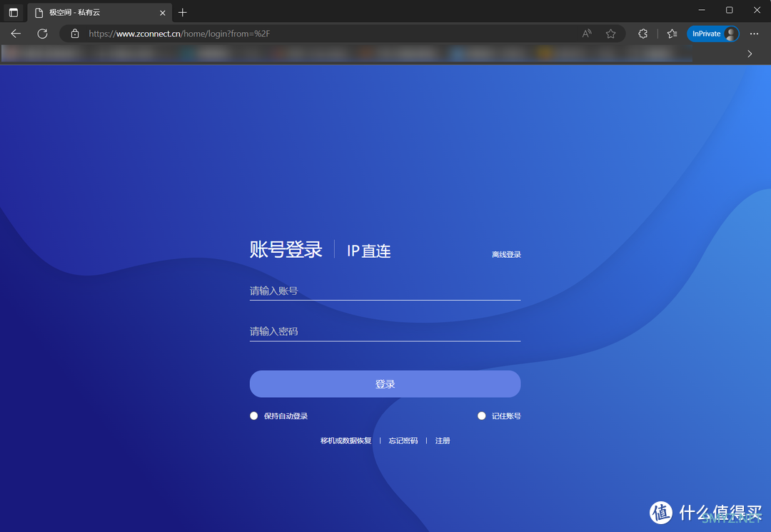The width and height of the screenshot is (771, 532).
Task: Click the 登录 button
Action: (x=385, y=384)
